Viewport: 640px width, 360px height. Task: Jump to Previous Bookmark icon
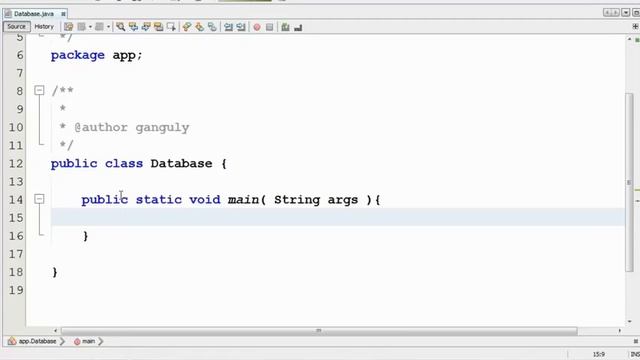point(187,27)
